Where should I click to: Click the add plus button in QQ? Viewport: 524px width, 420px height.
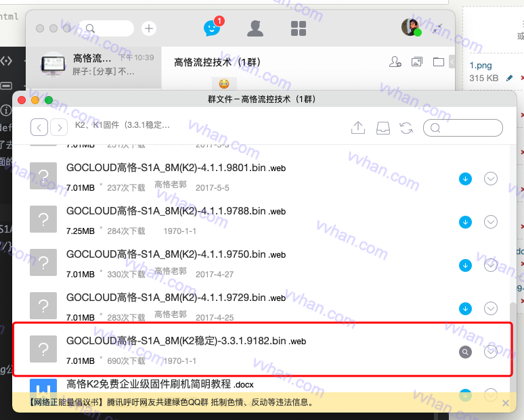[149, 28]
